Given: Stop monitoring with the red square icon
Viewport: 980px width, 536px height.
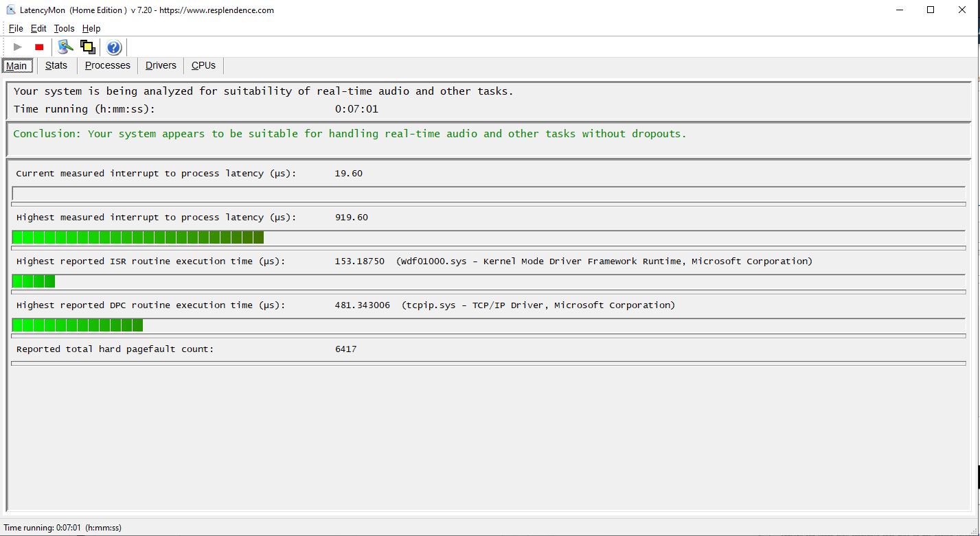Looking at the screenshot, I should pyautogui.click(x=39, y=47).
